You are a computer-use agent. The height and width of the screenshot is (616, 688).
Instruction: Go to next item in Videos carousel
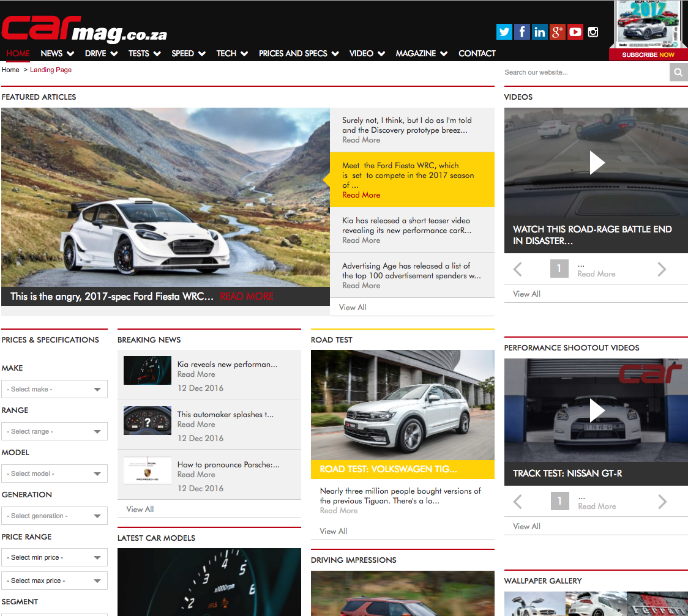tap(662, 269)
